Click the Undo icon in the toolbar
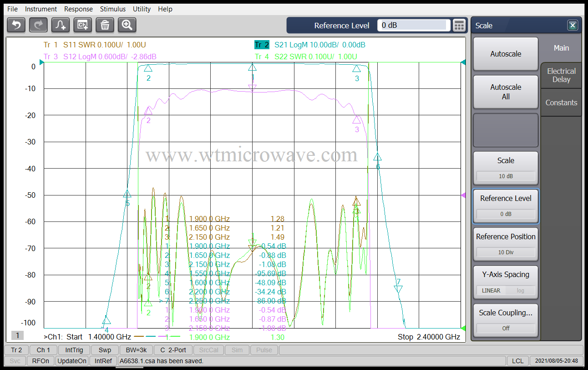Image resolution: width=588 pixels, height=370 pixels. [16, 25]
